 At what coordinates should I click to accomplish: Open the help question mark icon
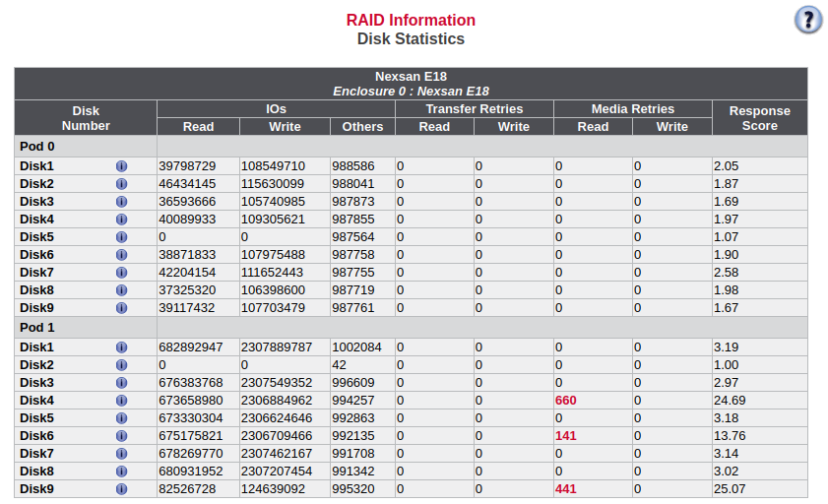(x=808, y=20)
